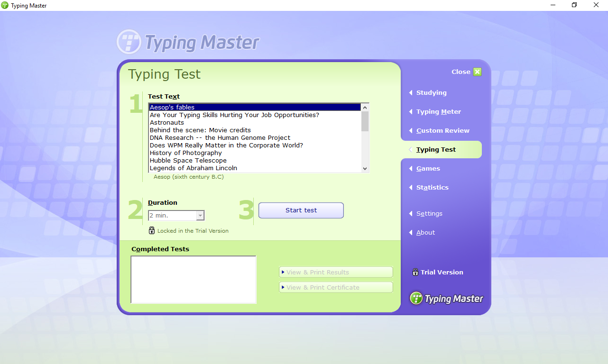This screenshot has height=364, width=608.
Task: Click lock icon next to 'Locked in the Trial Version'
Action: coord(152,230)
